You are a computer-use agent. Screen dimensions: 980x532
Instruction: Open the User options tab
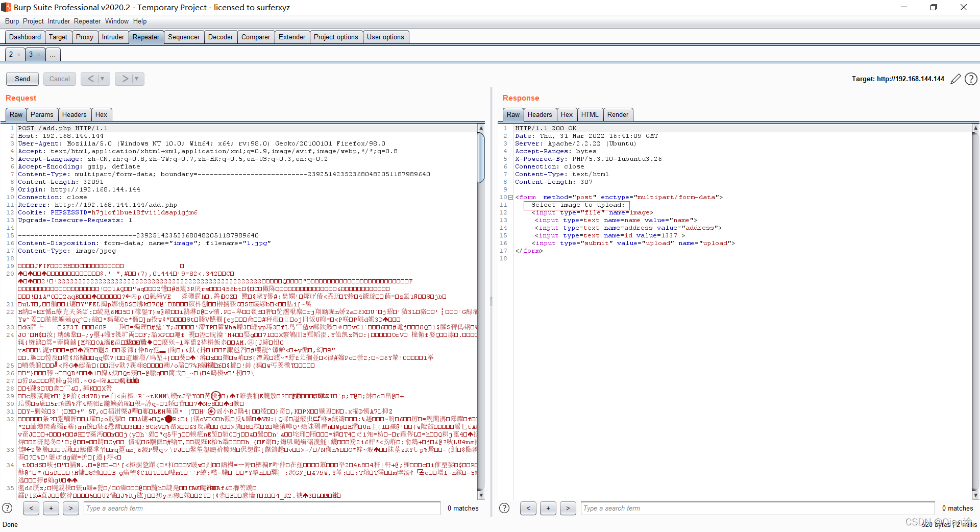[385, 37]
